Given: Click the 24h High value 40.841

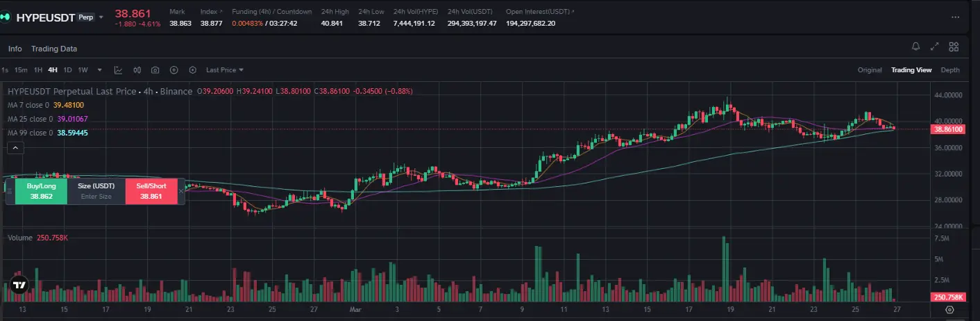Looking at the screenshot, I should (331, 24).
